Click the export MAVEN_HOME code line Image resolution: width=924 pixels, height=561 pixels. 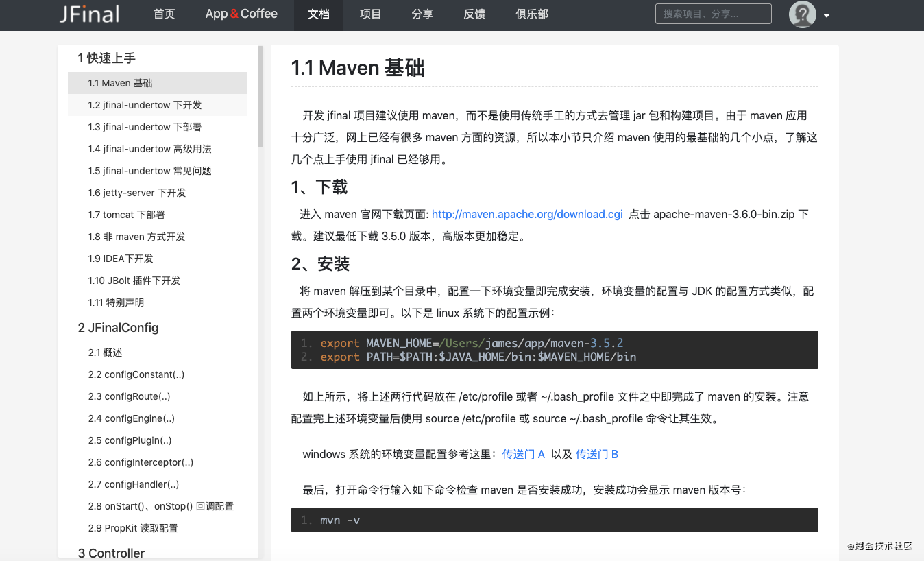coord(472,343)
